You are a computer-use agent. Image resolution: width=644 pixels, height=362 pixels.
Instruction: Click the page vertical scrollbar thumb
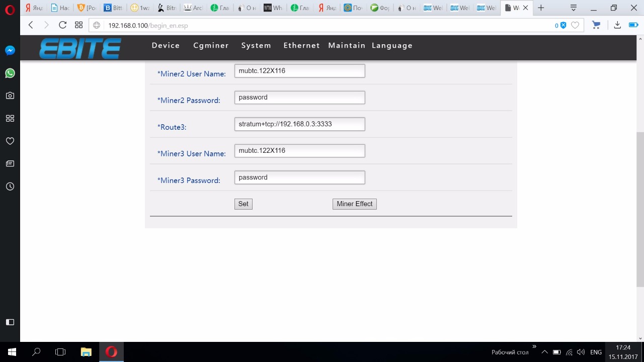[640, 209]
